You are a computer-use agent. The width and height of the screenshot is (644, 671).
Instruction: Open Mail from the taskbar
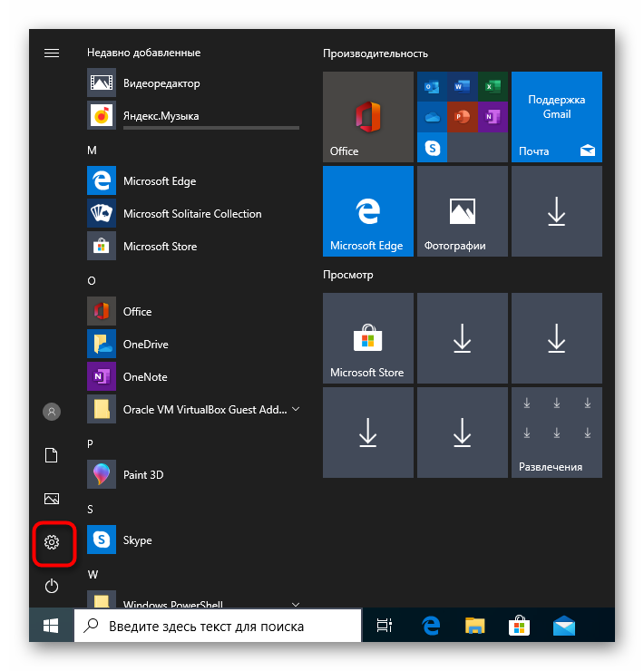click(564, 626)
